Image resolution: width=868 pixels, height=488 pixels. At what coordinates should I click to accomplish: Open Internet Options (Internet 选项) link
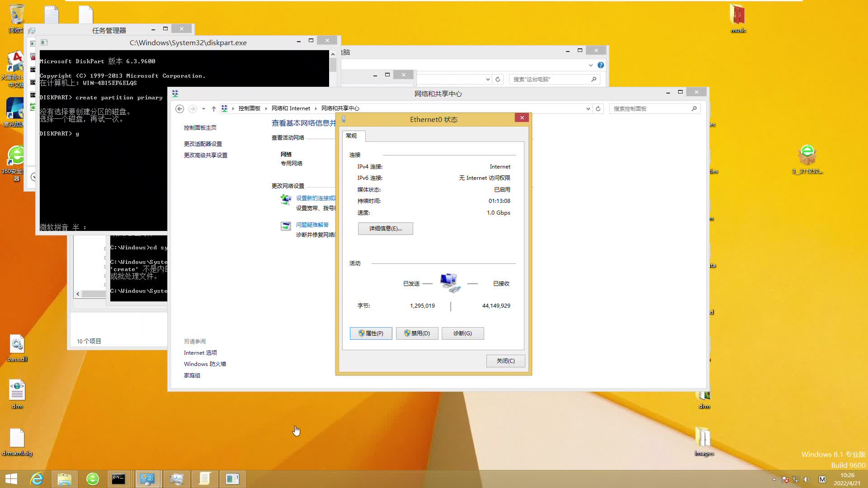point(200,353)
